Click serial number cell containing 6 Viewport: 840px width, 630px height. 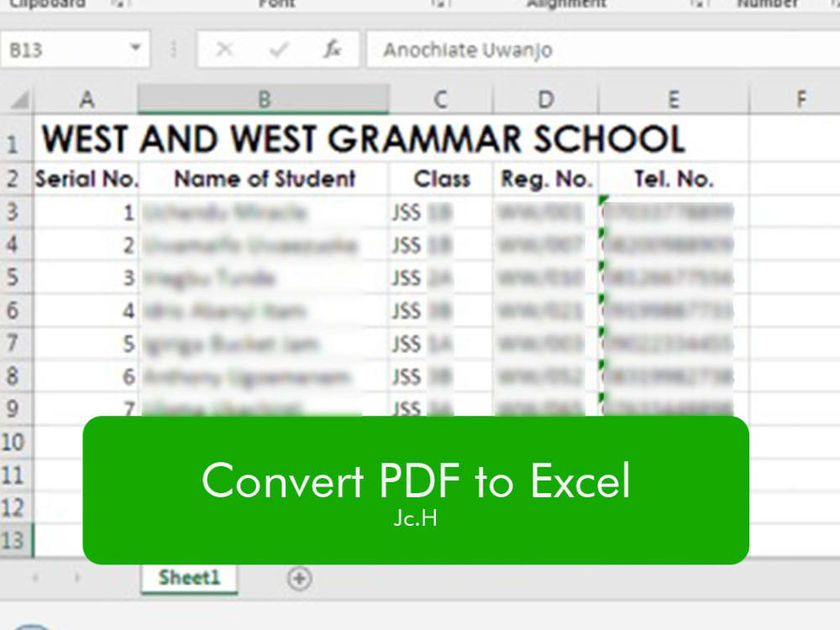pyautogui.click(x=87, y=376)
